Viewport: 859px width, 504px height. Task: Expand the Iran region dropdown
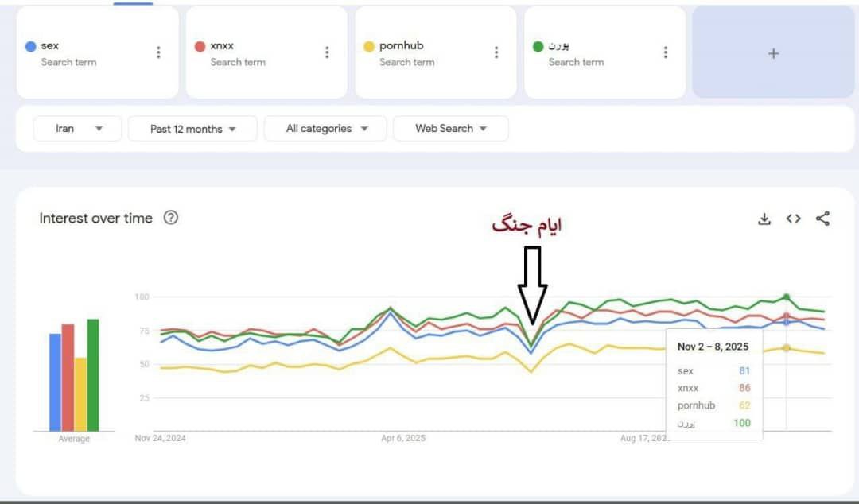[77, 129]
